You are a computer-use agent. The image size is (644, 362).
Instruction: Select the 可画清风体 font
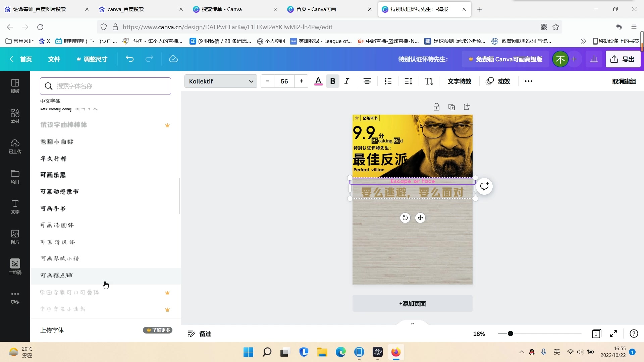point(105,242)
